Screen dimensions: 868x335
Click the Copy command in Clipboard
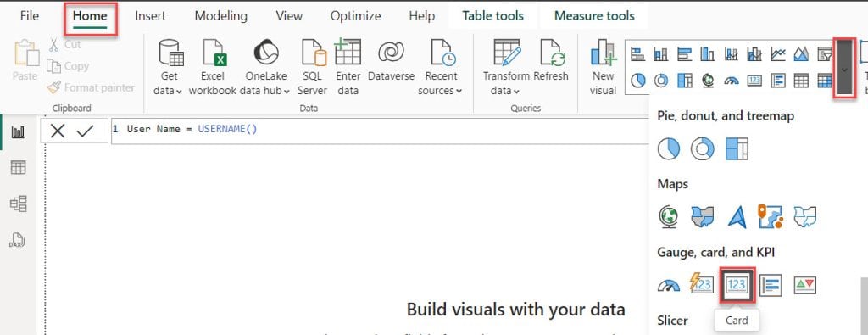pos(68,66)
